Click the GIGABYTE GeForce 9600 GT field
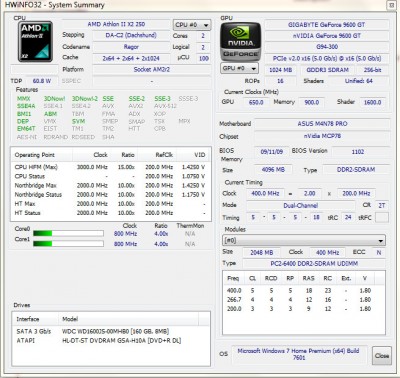This screenshot has height=378, width=400. click(327, 25)
